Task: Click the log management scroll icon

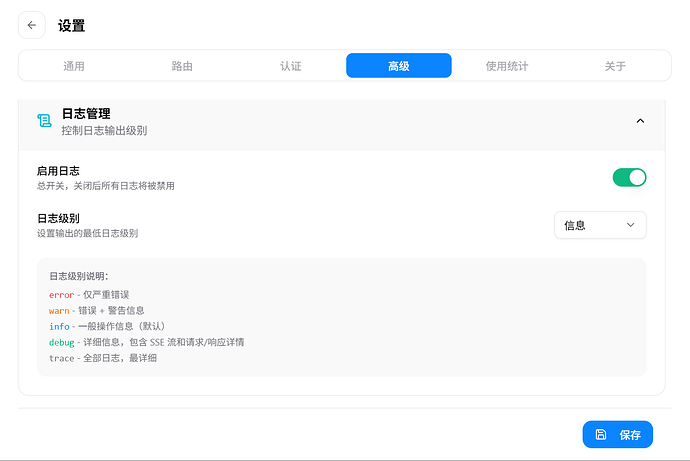Action: pyautogui.click(x=44, y=121)
